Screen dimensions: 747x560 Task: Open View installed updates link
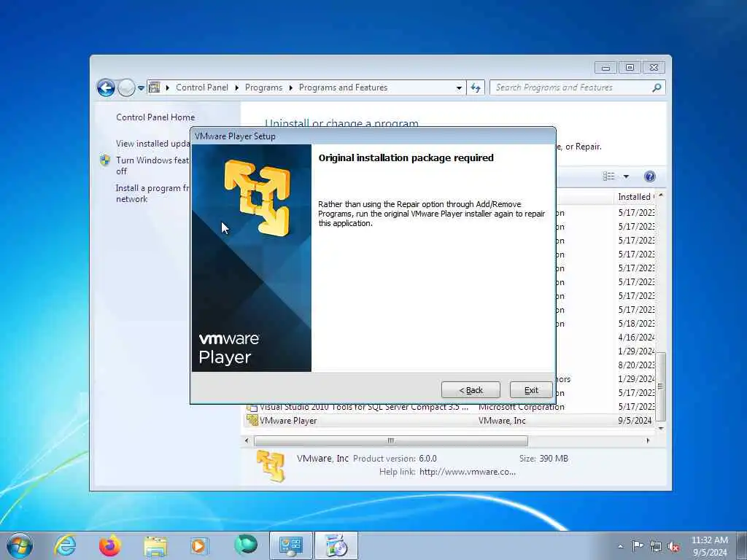152,144
